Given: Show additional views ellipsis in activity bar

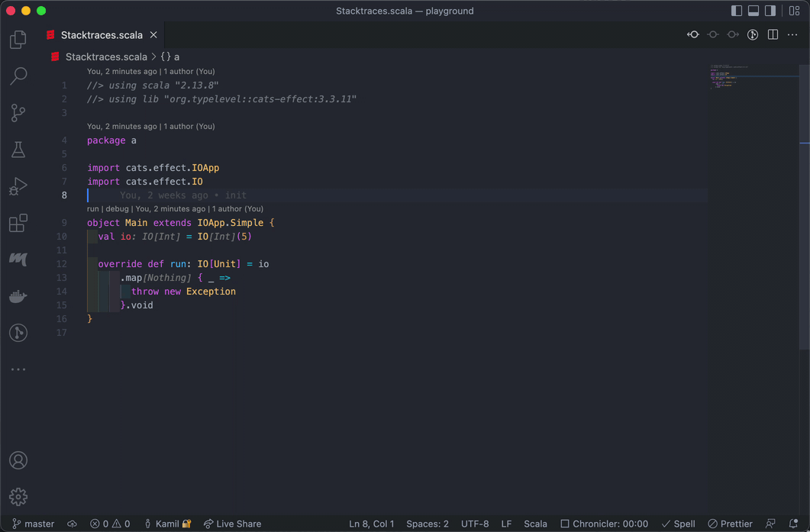Looking at the screenshot, I should pos(18,369).
